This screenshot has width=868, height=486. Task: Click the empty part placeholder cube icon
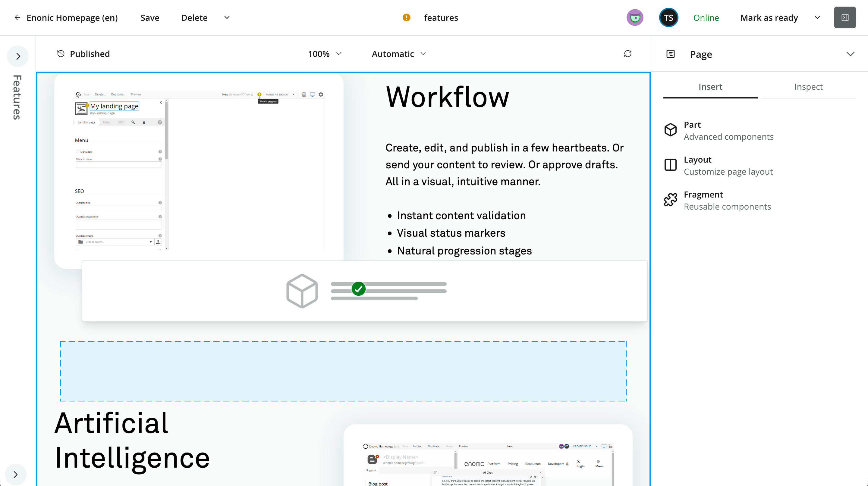pos(302,291)
